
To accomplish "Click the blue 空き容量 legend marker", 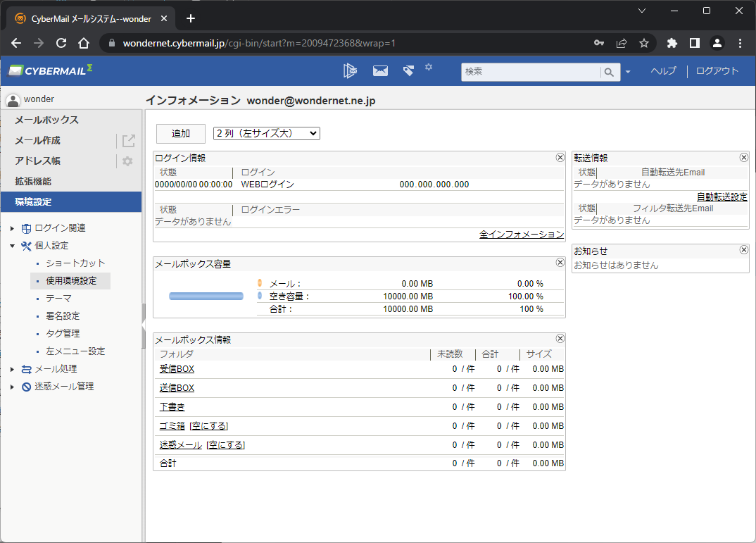I will 260,296.
